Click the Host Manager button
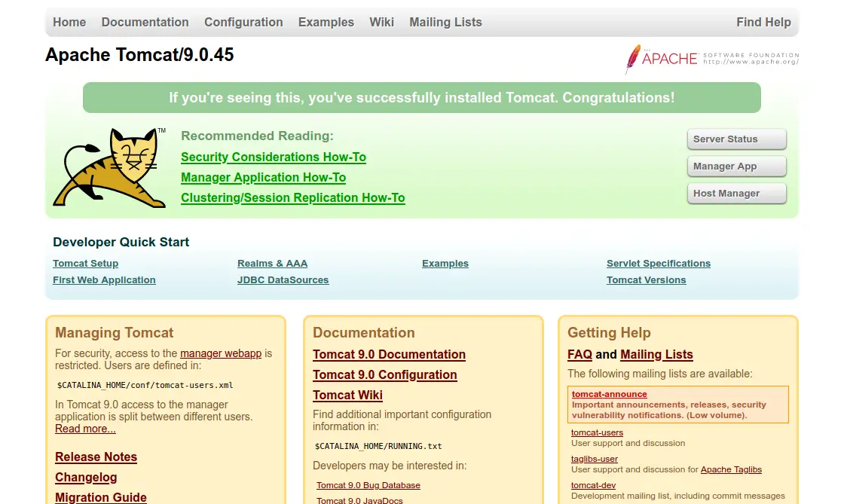Viewport: 844px width, 504px height. pos(736,193)
